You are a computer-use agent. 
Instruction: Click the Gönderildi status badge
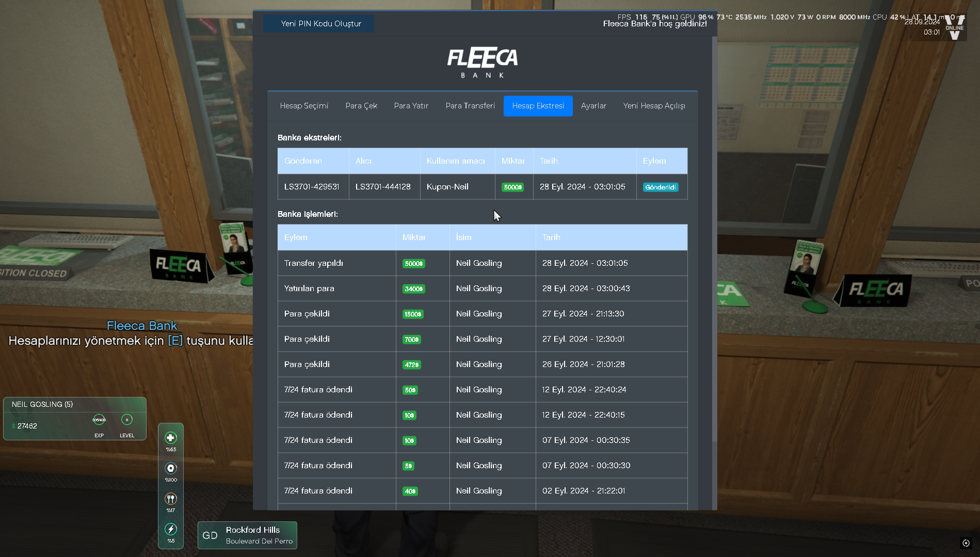tap(661, 187)
